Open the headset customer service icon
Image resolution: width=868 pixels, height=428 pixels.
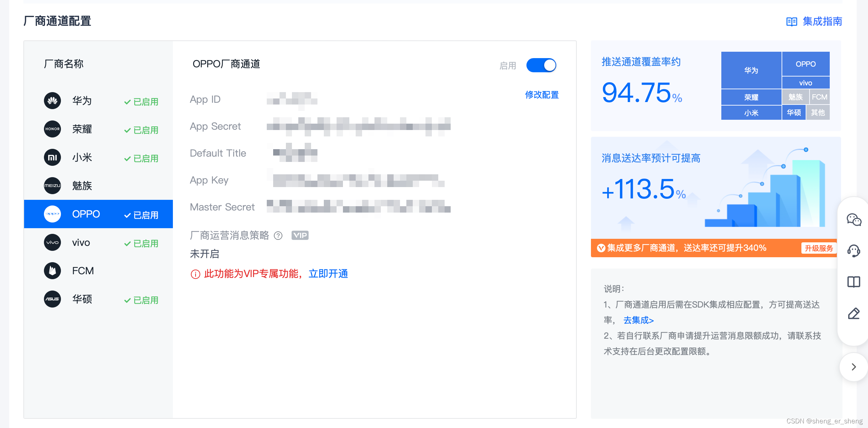(x=854, y=251)
